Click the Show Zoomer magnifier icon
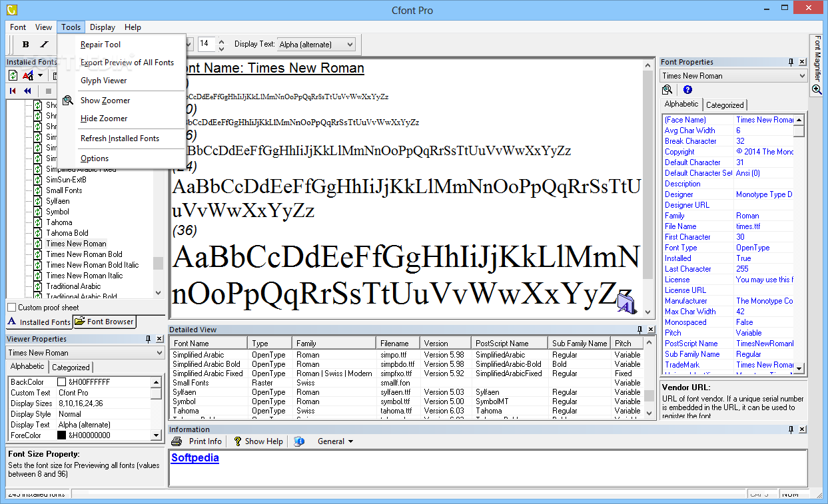828x504 pixels. [x=67, y=101]
